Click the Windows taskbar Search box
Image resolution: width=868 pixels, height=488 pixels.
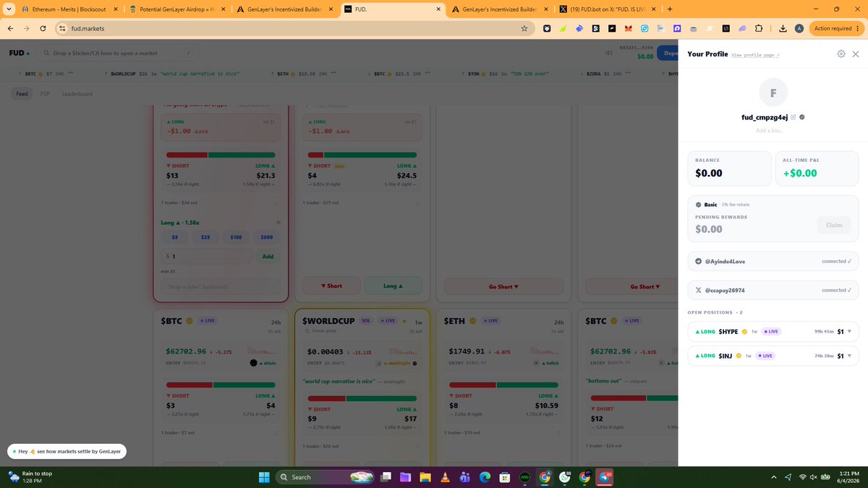[326, 476]
